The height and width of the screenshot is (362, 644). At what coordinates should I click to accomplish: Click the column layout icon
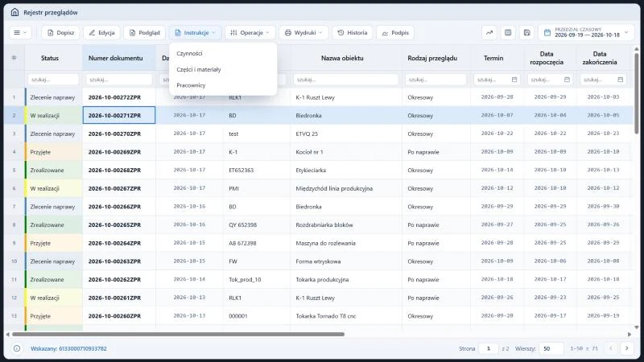coord(508,32)
